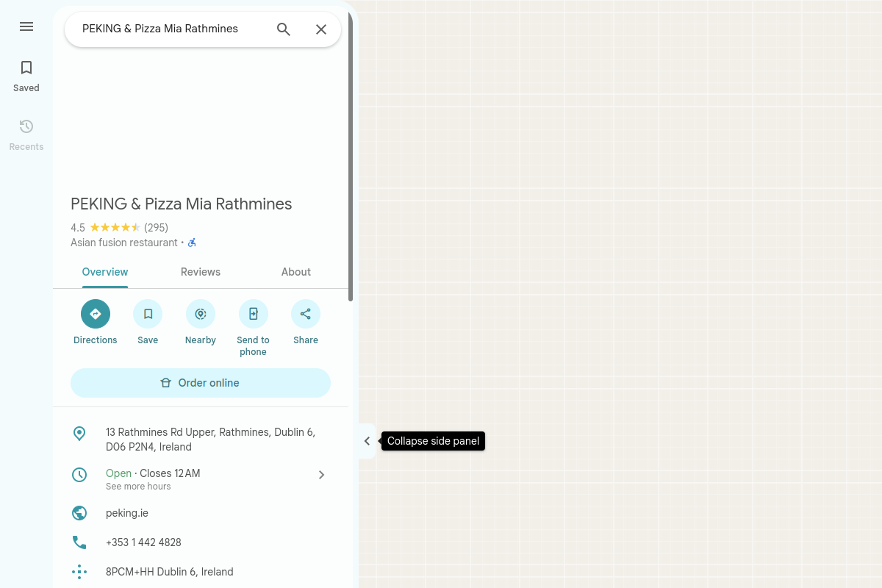Click the wheelchair accessibility icon

coord(192,243)
